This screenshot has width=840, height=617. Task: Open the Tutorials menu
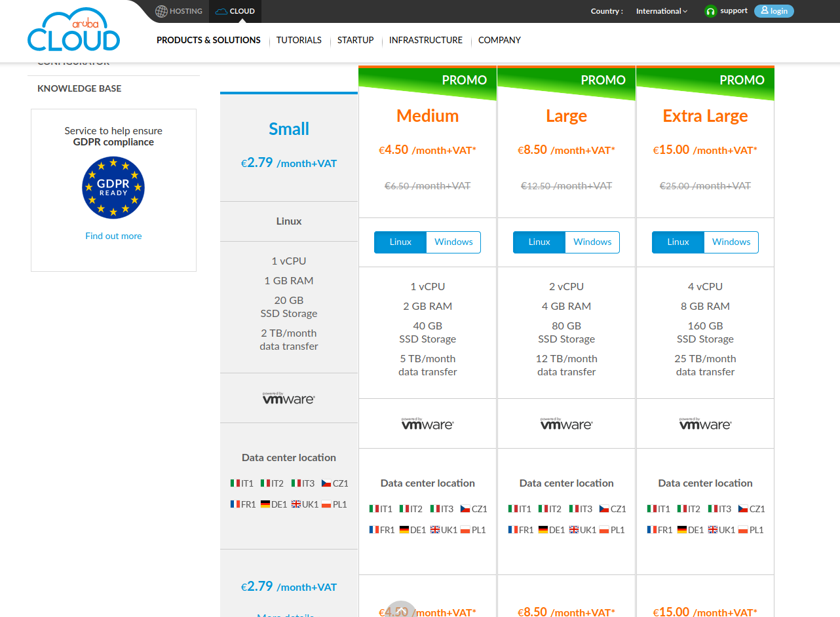(299, 40)
